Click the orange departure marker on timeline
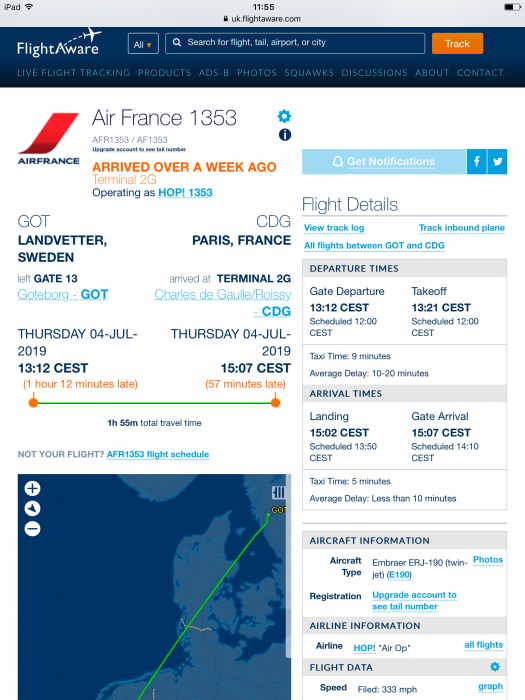 [33, 403]
